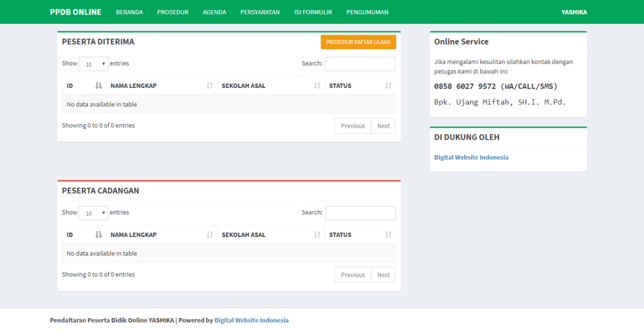Image resolution: width=644 pixels, height=332 pixels.
Task: Click sort arrows for Nama Lengkap in Peserta Diterima
Action: pyautogui.click(x=209, y=86)
